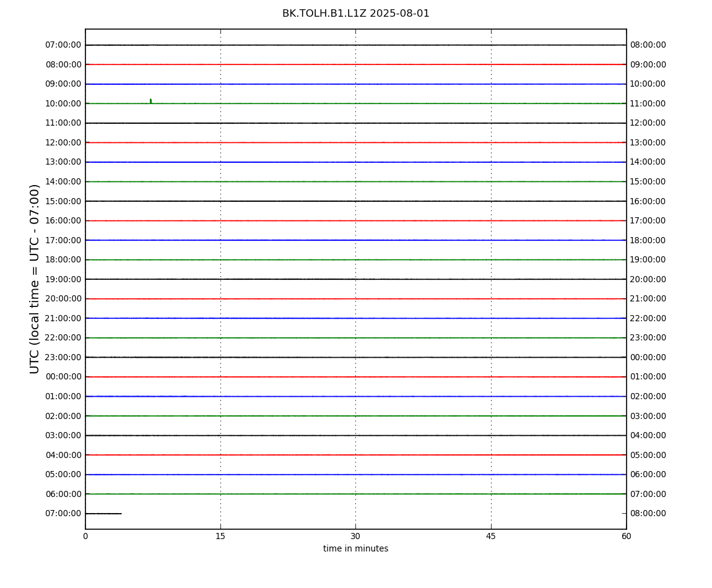Click right-axis end time label 11:00:00

pos(648,103)
